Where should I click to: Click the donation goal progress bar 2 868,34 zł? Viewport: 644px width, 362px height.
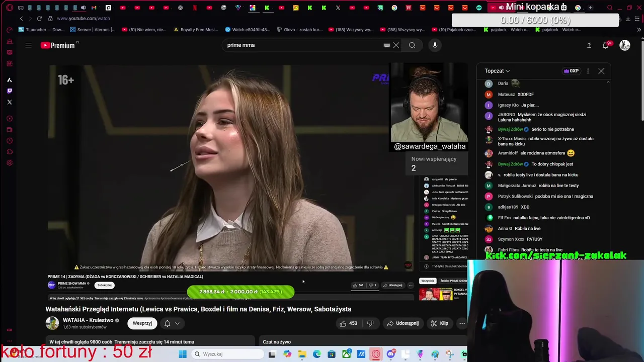pyautogui.click(x=240, y=292)
